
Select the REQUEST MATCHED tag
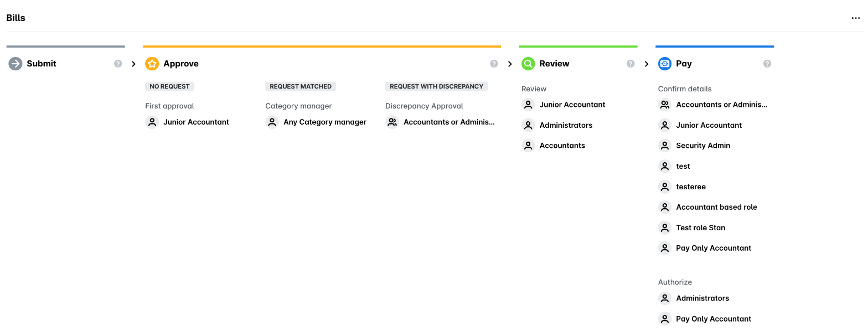301,86
